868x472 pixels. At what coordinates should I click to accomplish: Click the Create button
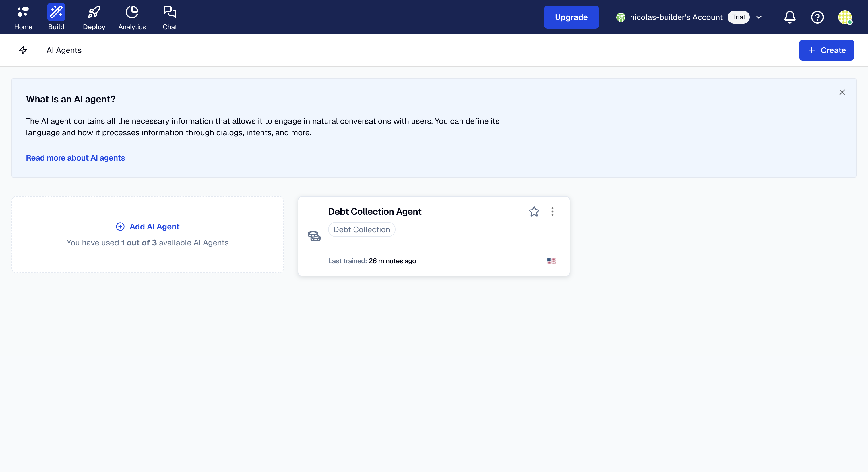click(826, 50)
